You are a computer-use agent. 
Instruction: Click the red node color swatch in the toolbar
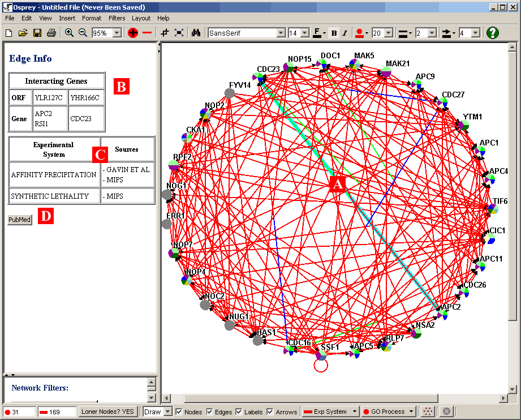tap(359, 33)
